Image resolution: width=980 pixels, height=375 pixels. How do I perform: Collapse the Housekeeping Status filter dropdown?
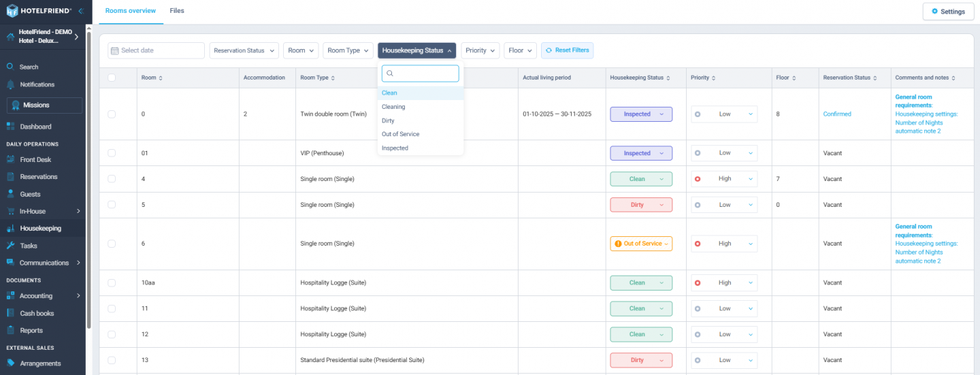pyautogui.click(x=417, y=50)
